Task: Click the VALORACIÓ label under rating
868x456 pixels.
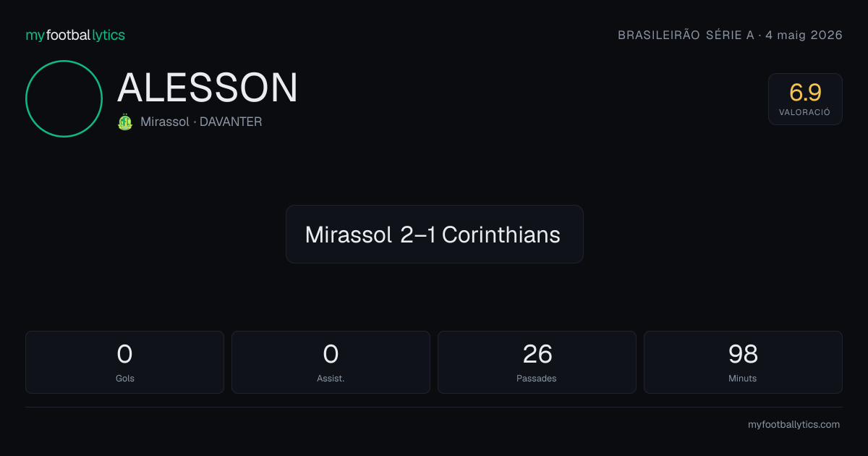Action: (805, 113)
